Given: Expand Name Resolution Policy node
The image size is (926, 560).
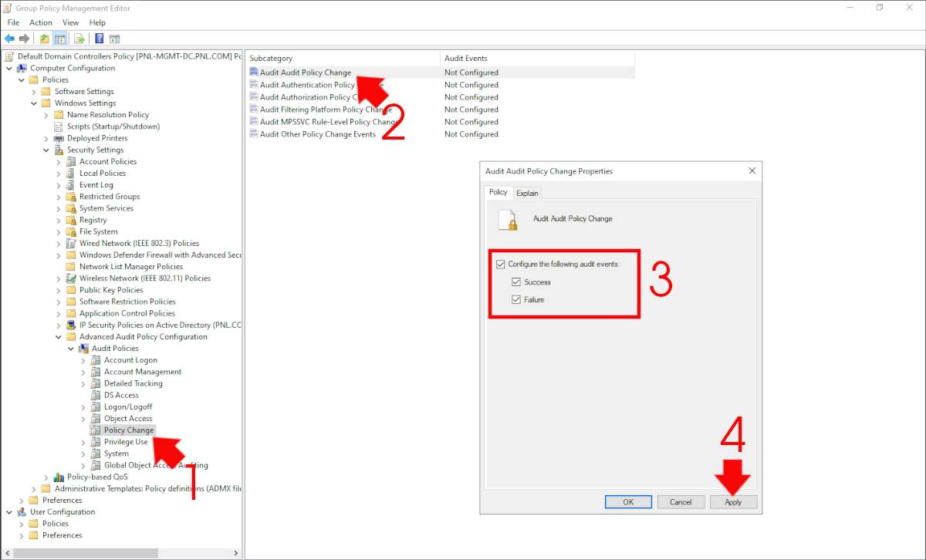Looking at the screenshot, I should pos(46,115).
